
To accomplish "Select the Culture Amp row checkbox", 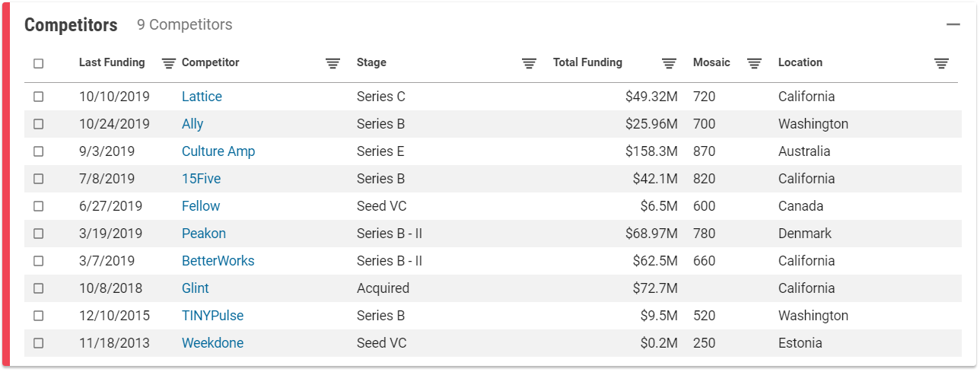I will (x=39, y=151).
